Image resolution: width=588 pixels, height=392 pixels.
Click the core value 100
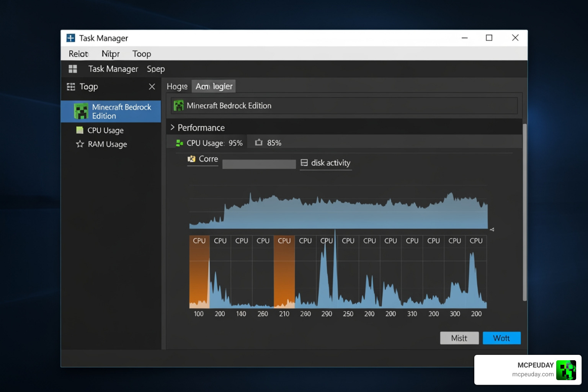tap(199, 314)
